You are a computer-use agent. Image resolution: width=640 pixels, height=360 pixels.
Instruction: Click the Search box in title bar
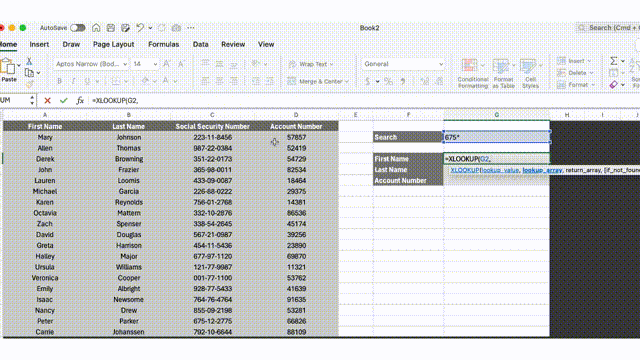coord(607,28)
